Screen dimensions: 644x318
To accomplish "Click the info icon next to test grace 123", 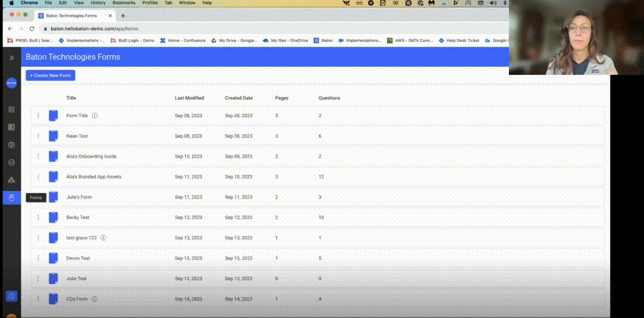I will click(103, 238).
